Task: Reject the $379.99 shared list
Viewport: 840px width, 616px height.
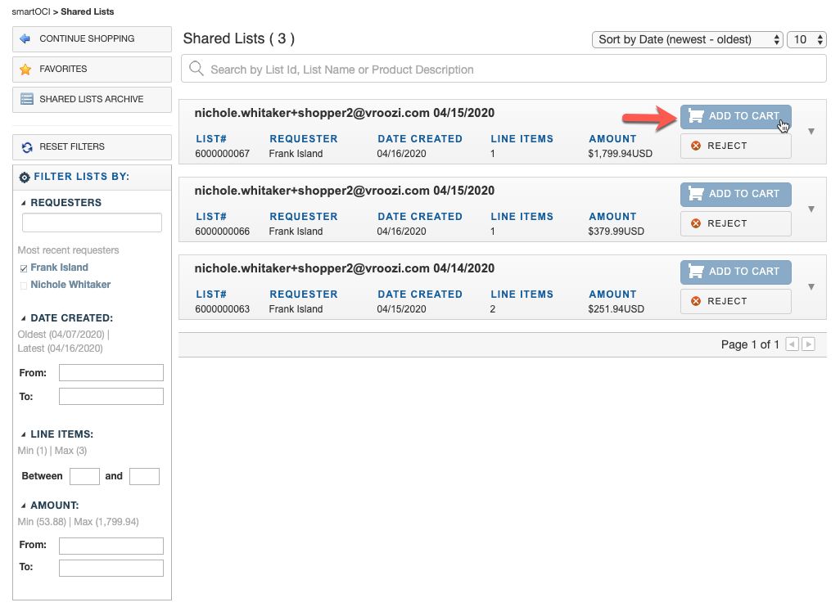Action: pos(735,223)
